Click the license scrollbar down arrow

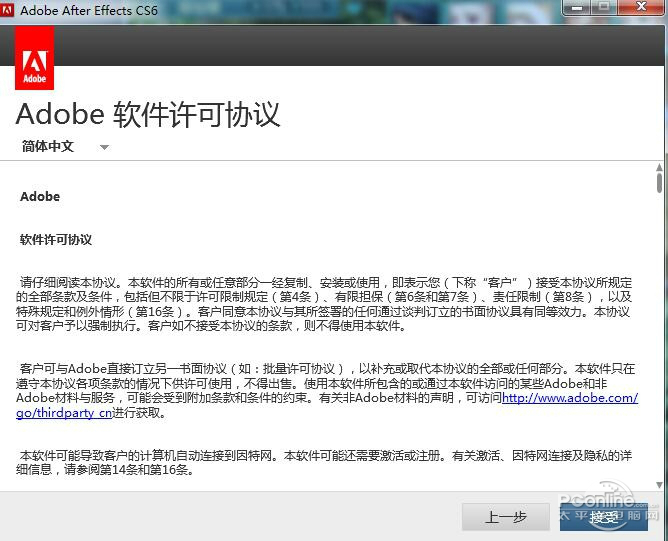coord(659,485)
